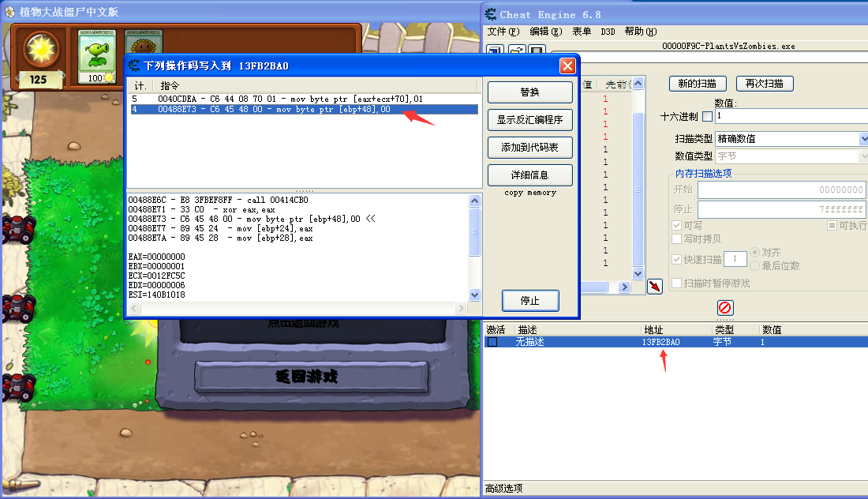Click the 无描述 description cell
The width and height of the screenshot is (868, 499).
tap(529, 342)
